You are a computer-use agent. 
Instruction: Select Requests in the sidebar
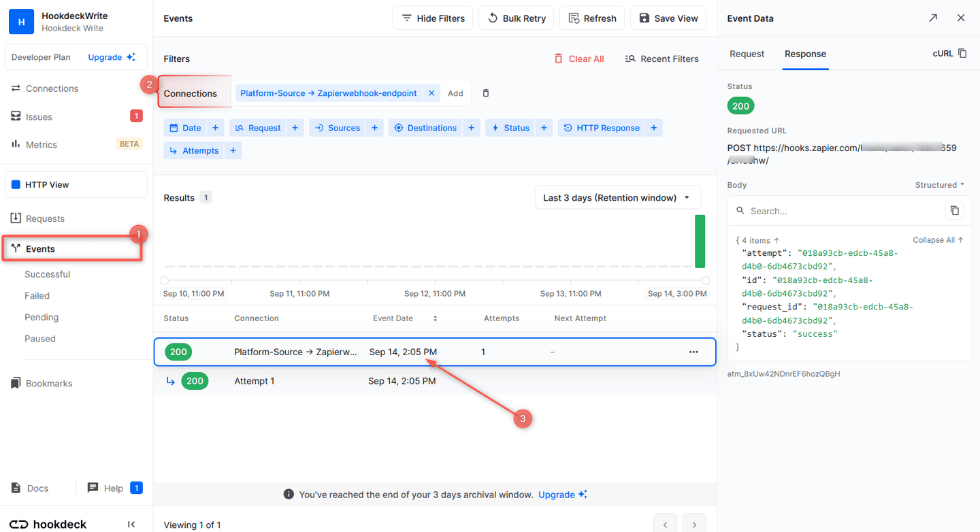click(x=45, y=218)
